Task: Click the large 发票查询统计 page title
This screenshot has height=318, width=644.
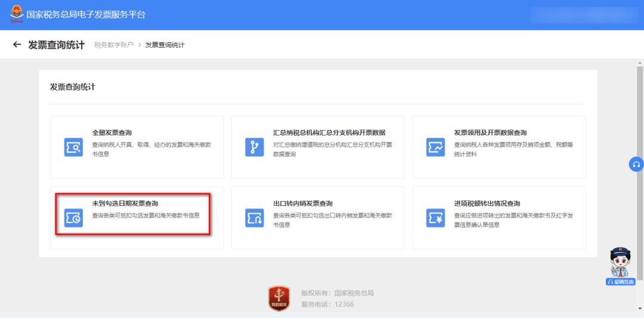Action: pos(56,45)
